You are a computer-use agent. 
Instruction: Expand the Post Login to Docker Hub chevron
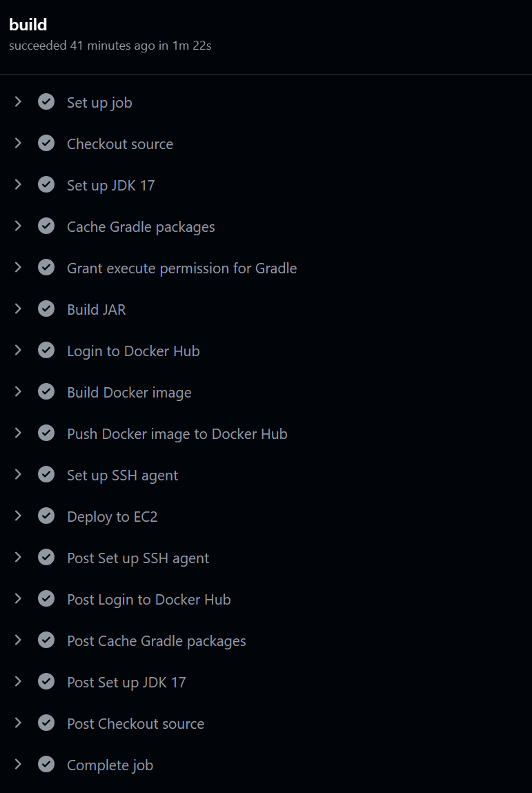(18, 599)
